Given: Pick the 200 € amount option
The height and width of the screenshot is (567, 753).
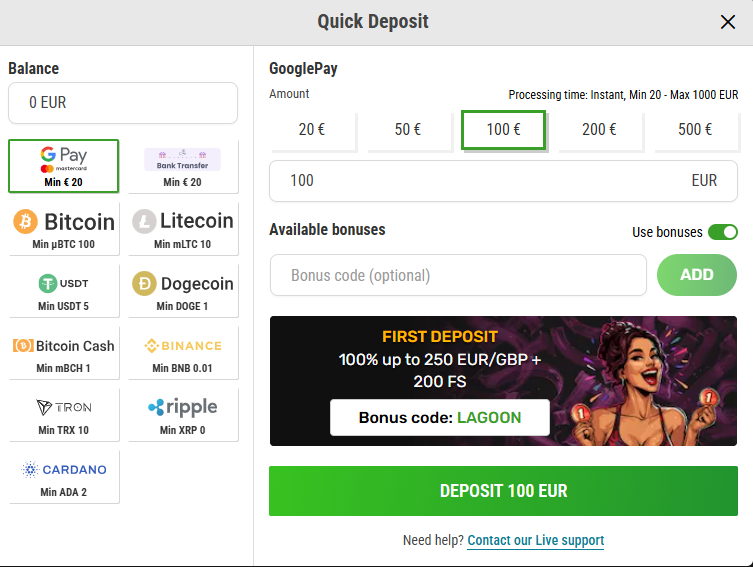Looking at the screenshot, I should pos(599,130).
